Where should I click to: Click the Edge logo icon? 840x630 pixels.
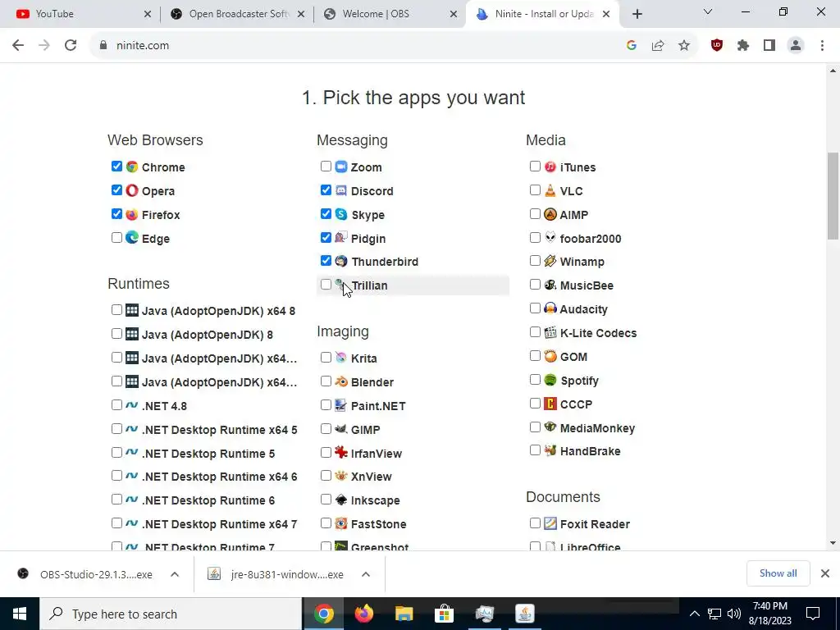pyautogui.click(x=132, y=238)
